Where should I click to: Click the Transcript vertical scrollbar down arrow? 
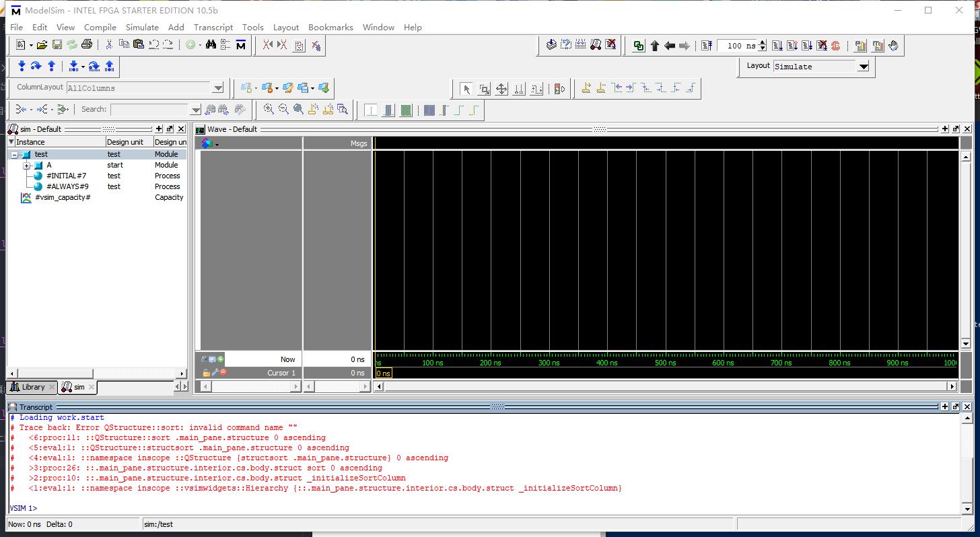coord(967,509)
